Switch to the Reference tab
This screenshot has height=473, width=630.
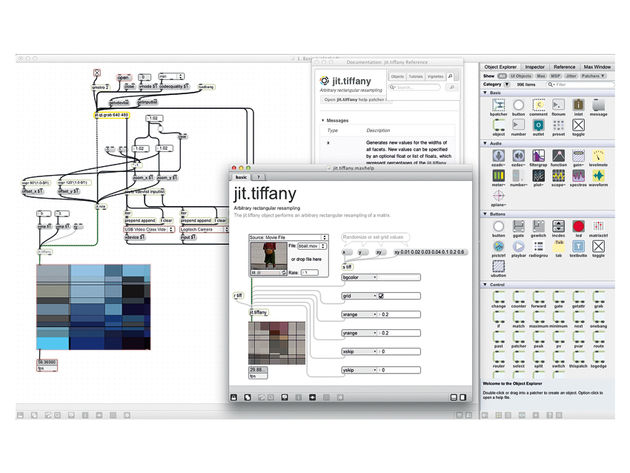(564, 67)
